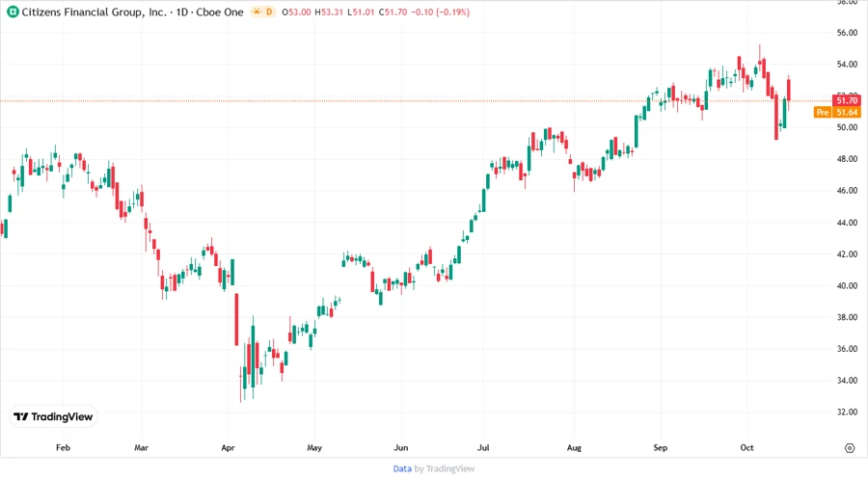
Task: Click the Oct label on time axis
Action: 746,447
